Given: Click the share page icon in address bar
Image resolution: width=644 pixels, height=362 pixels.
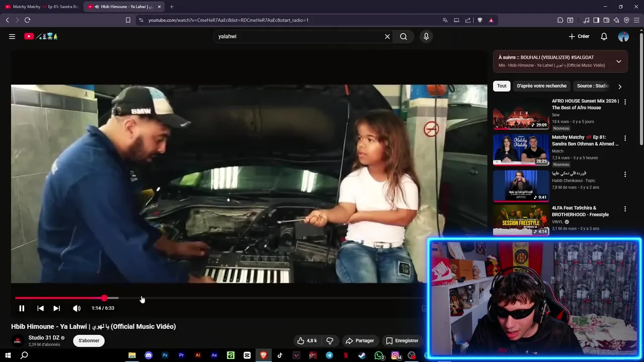Looking at the screenshot, I should (468, 20).
